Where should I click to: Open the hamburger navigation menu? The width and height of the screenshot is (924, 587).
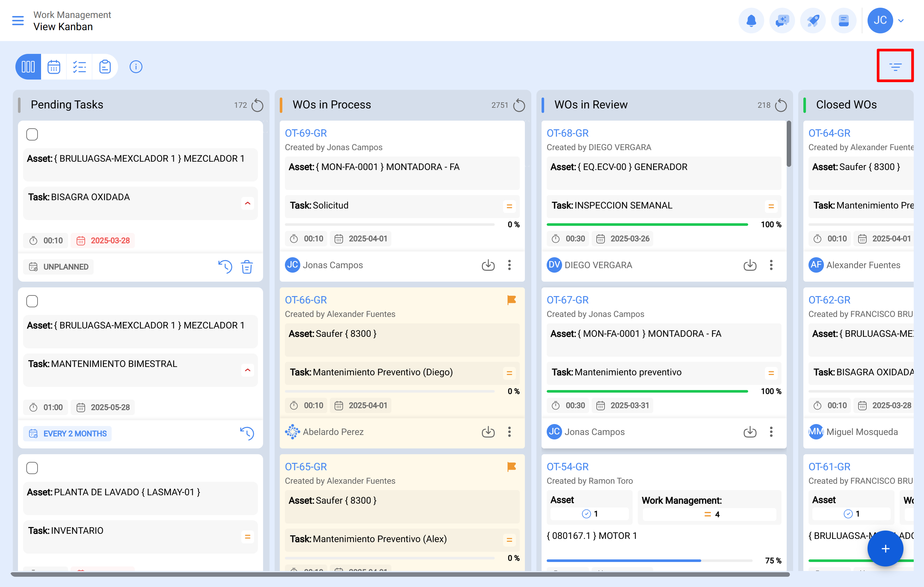18,20
